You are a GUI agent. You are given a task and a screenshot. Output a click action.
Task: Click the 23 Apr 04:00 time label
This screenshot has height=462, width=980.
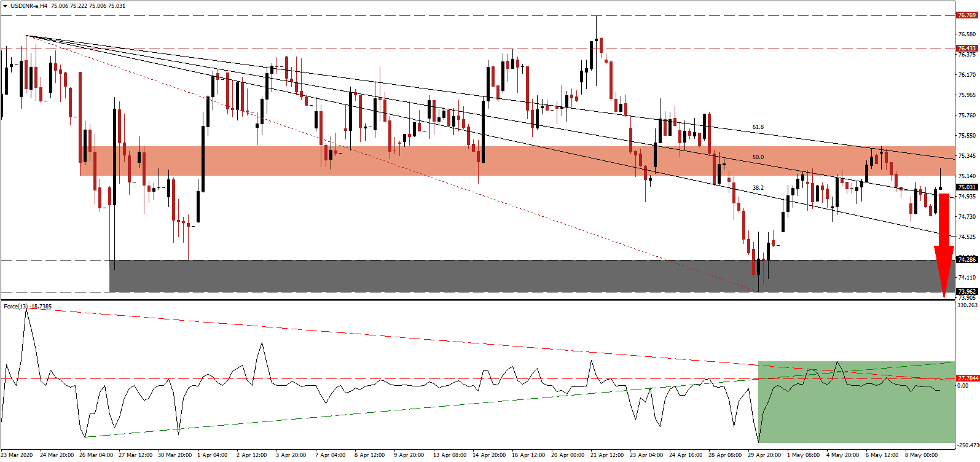[x=646, y=455]
